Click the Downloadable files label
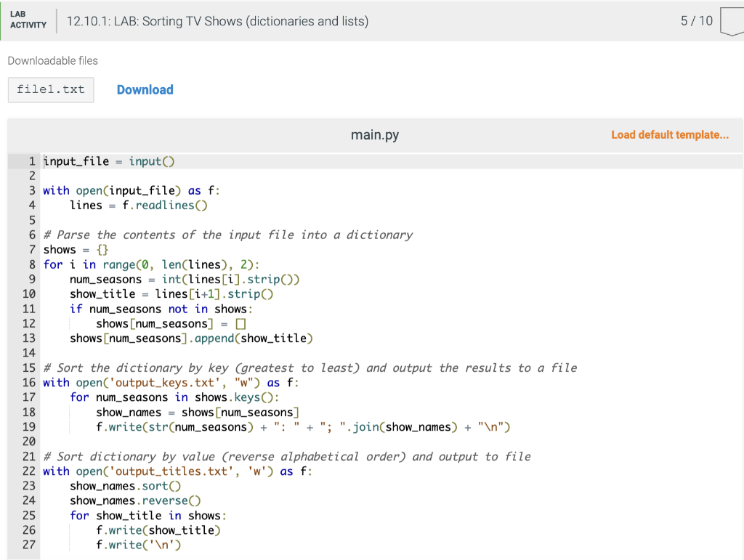The height and width of the screenshot is (560, 744). coord(52,60)
